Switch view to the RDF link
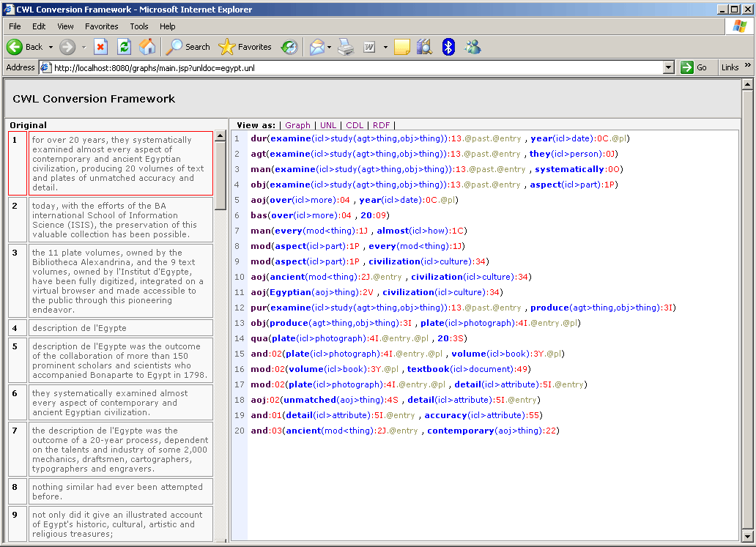Screen dimensions: 756x547 (381, 125)
